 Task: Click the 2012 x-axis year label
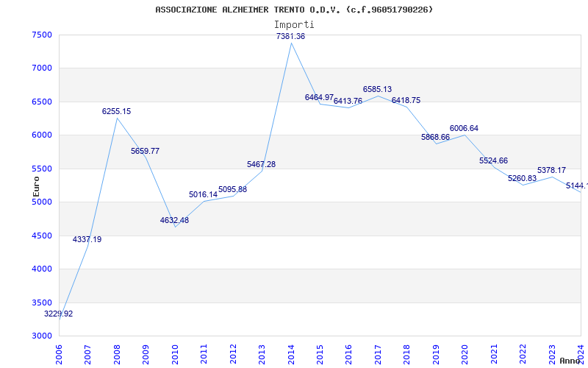point(233,355)
